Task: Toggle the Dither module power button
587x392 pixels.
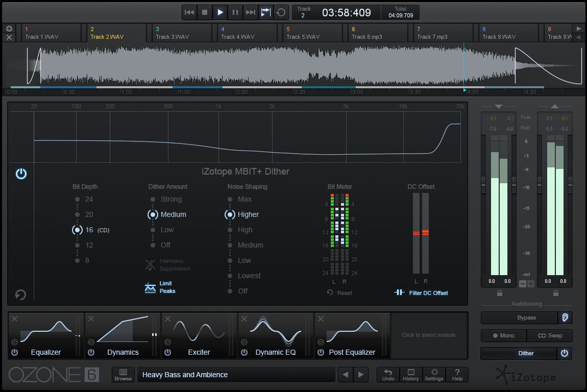Action: click(565, 353)
